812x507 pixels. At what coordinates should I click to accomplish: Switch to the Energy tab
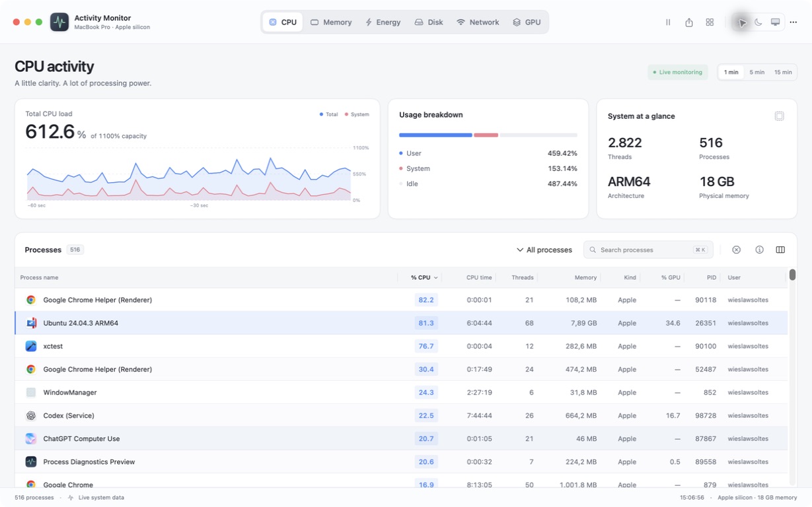coord(383,22)
